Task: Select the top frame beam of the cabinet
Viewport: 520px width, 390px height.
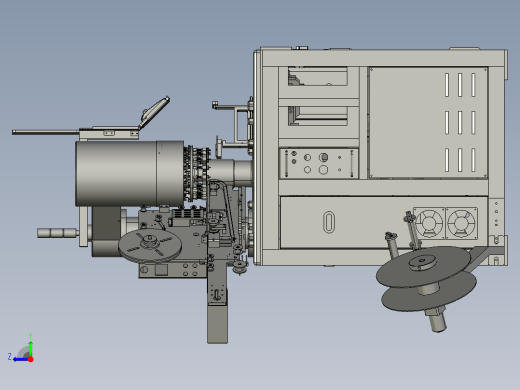Action: [x=383, y=58]
